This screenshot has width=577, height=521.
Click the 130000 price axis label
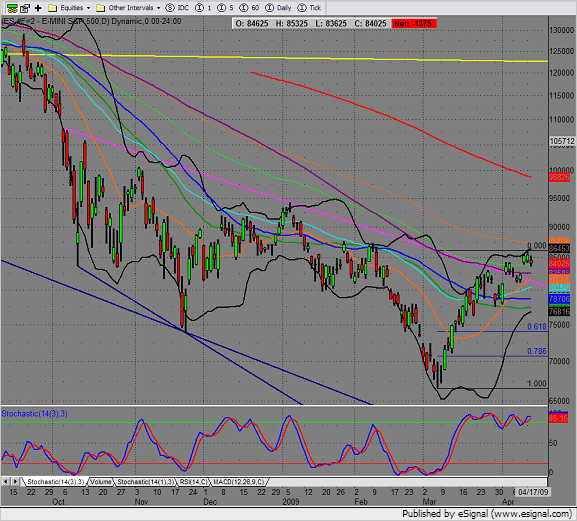tap(562, 30)
